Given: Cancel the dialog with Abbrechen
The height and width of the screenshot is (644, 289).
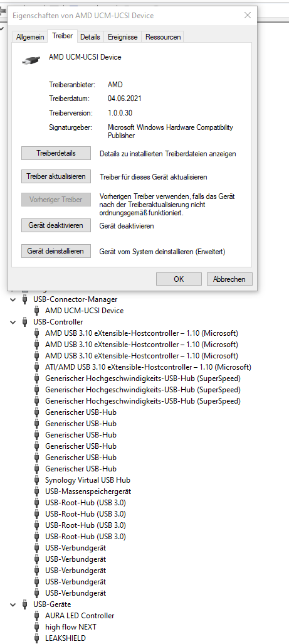Looking at the screenshot, I should coord(229,279).
